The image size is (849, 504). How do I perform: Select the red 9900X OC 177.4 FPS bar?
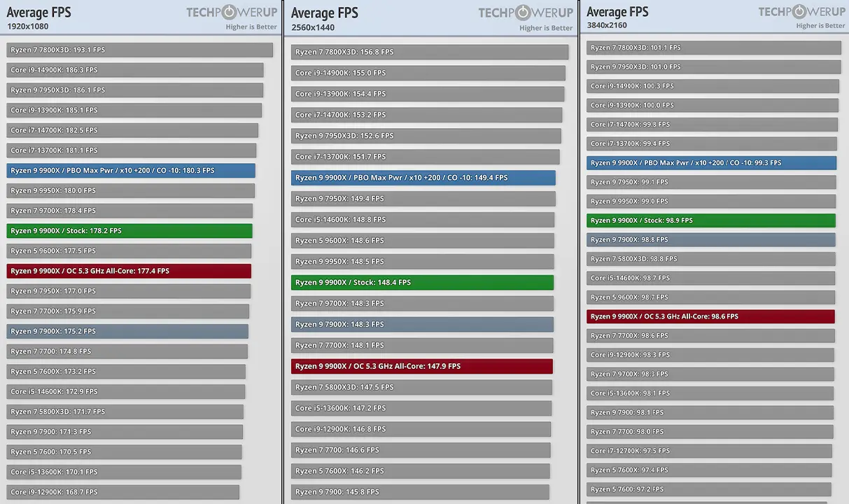click(129, 271)
